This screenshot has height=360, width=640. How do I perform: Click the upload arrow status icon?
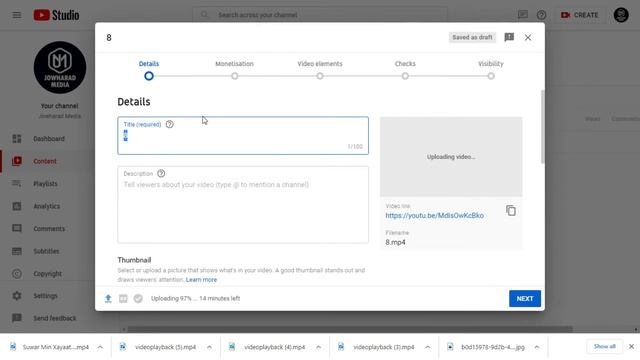click(x=108, y=298)
